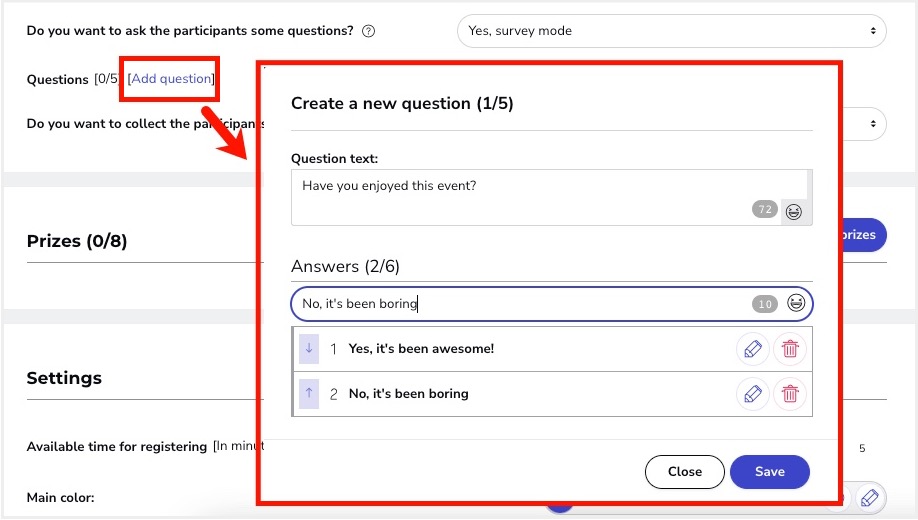Select answer text 'Yes, it's been awesome!'
Screen dimensions: 918x520
[x=421, y=348]
